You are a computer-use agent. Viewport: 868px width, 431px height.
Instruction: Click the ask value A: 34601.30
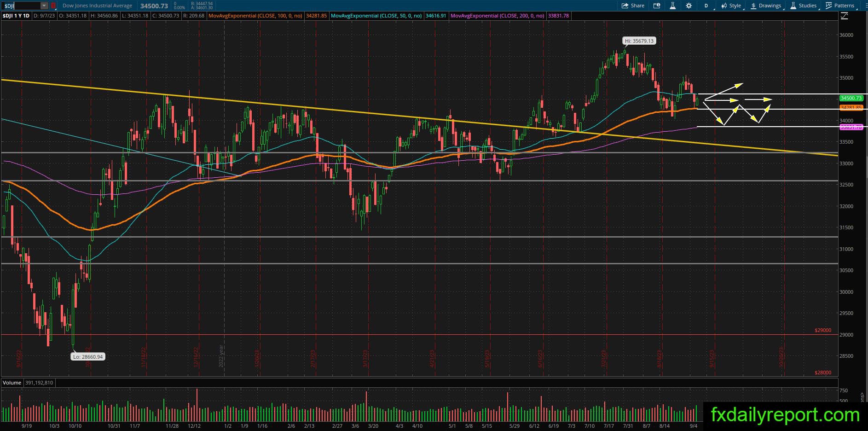point(202,8)
